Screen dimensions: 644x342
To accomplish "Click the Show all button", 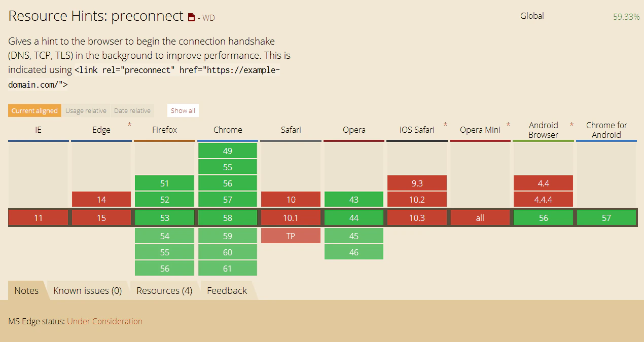I will [183, 110].
